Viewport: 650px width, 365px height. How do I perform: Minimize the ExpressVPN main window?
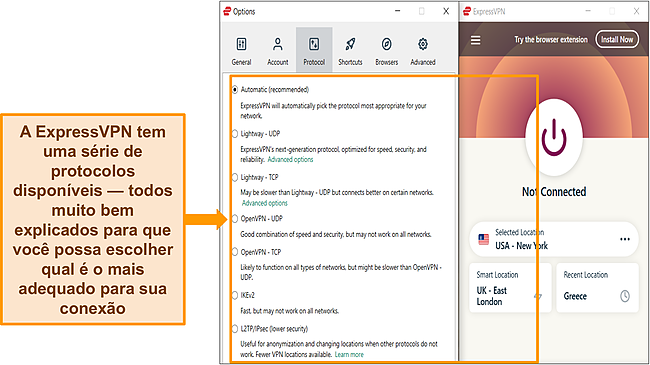588,11
